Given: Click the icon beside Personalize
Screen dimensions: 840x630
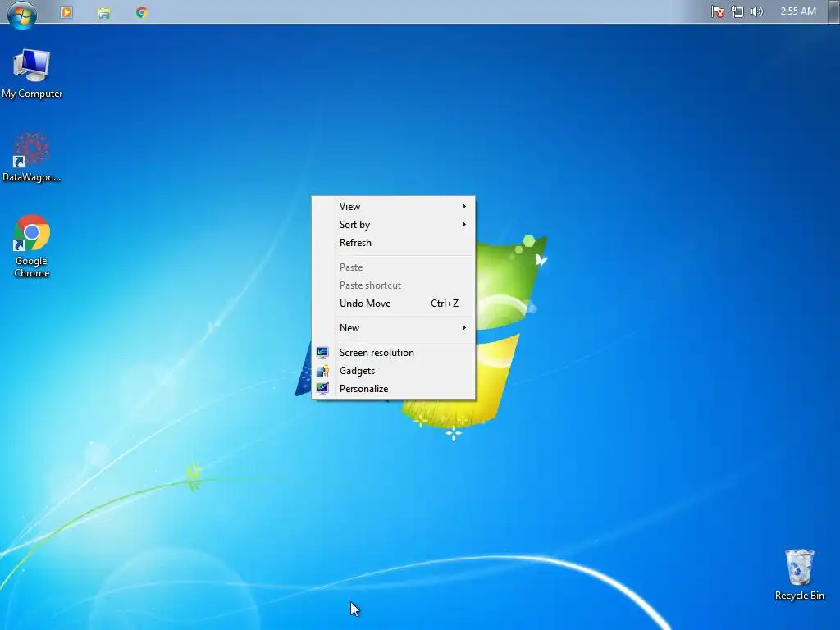Looking at the screenshot, I should click(322, 389).
